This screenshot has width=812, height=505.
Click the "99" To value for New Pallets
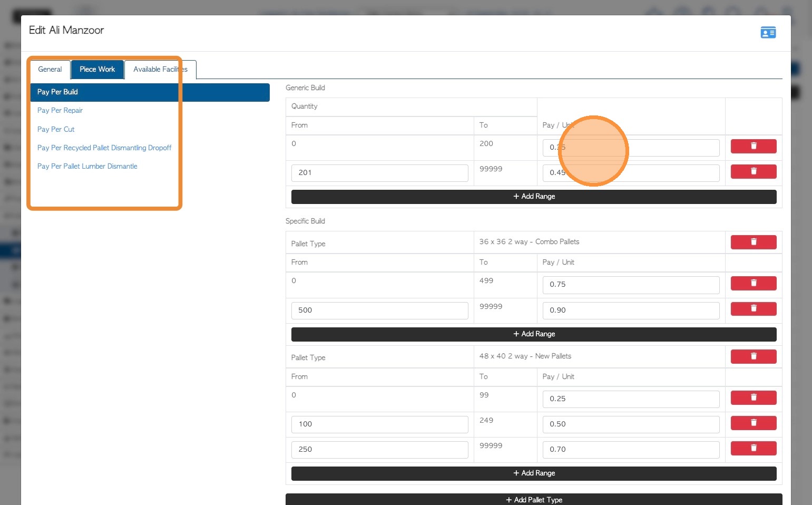[x=484, y=395]
